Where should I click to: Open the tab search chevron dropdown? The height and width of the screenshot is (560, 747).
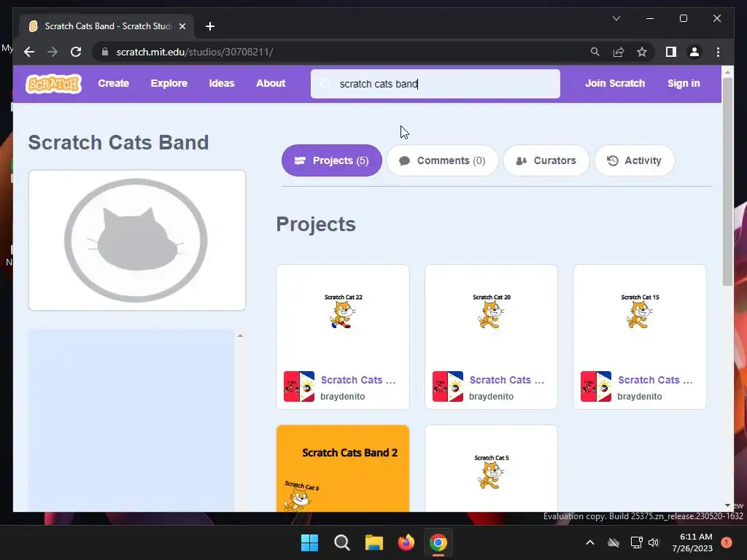(616, 18)
